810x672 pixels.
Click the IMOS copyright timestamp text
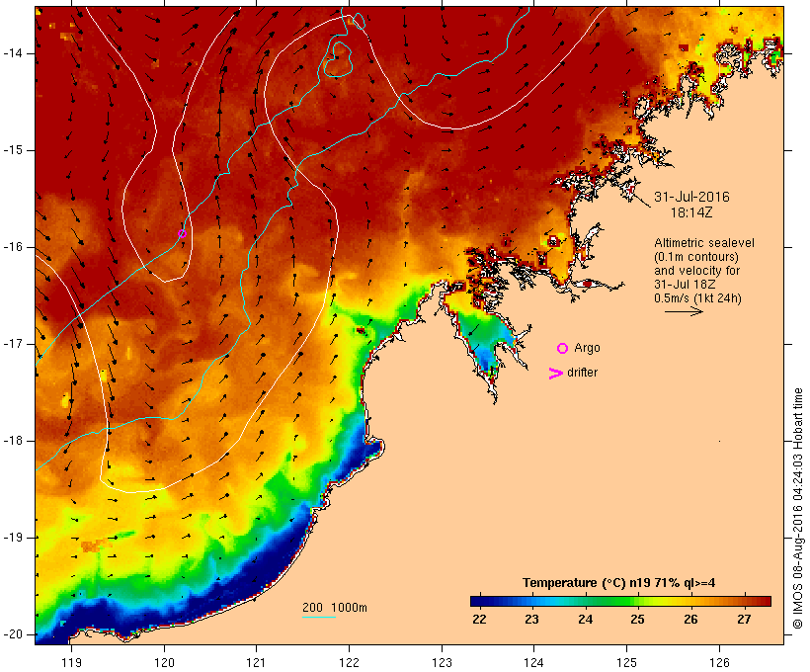pos(797,509)
